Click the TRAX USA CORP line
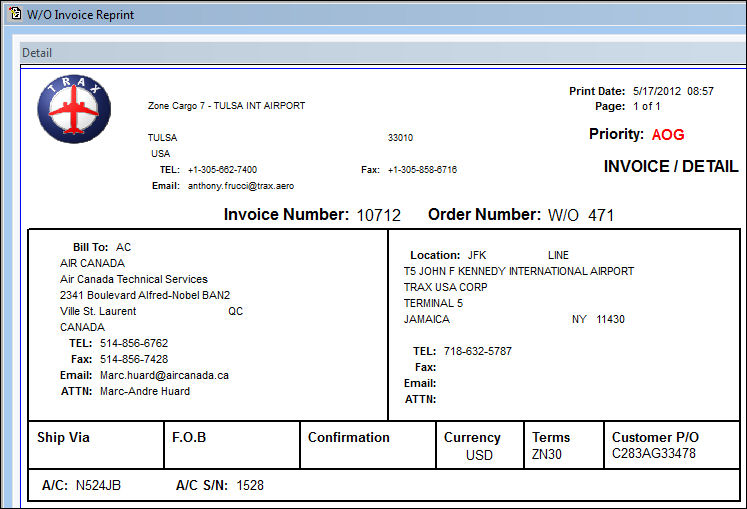Screen dimensions: 747x509 pyautogui.click(x=445, y=287)
